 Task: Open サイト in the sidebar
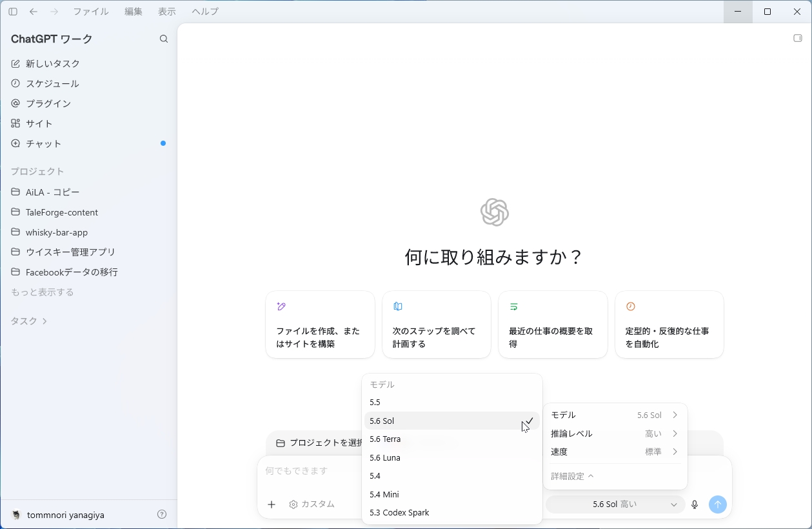[x=88, y=124]
